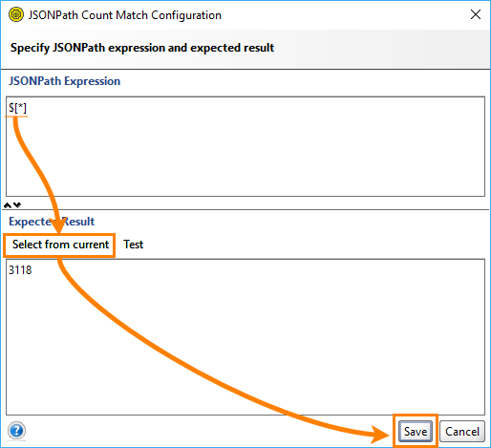Image resolution: width=491 pixels, height=448 pixels.
Task: Click the Expected Result section label
Action: click(x=52, y=222)
